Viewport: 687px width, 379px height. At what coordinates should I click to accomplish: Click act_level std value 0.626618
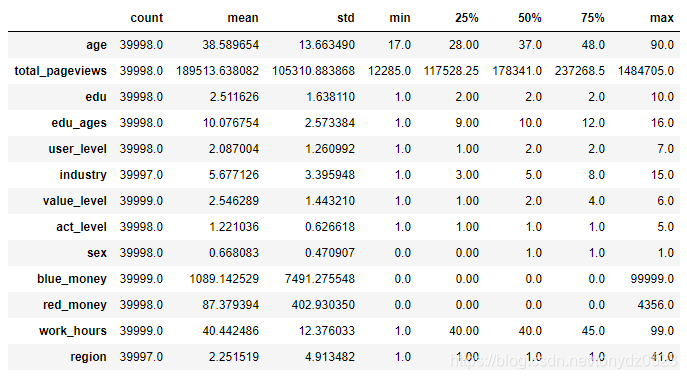(x=330, y=227)
